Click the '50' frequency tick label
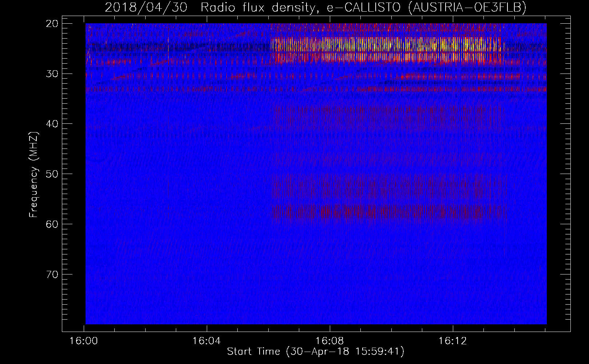Viewport: 589px width, 364px height. click(52, 174)
